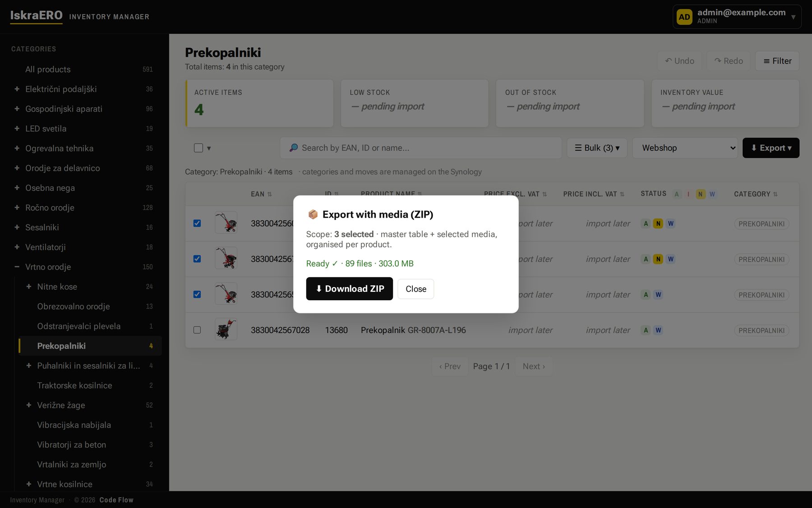Click the search magnifier icon
This screenshot has width=812, height=508.
pos(294,148)
